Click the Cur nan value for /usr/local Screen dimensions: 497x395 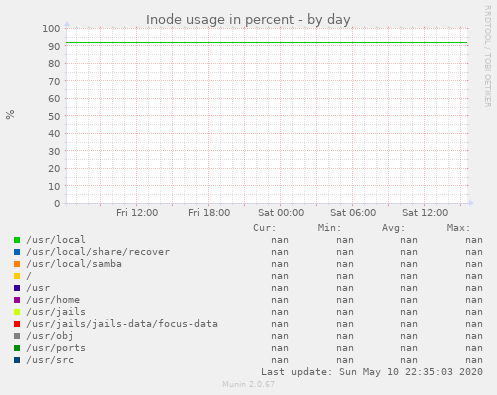pyautogui.click(x=280, y=240)
